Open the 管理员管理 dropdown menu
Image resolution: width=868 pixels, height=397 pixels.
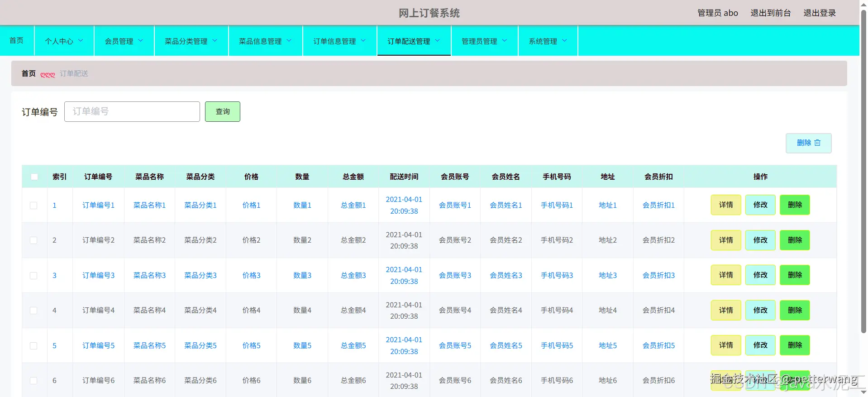[484, 41]
